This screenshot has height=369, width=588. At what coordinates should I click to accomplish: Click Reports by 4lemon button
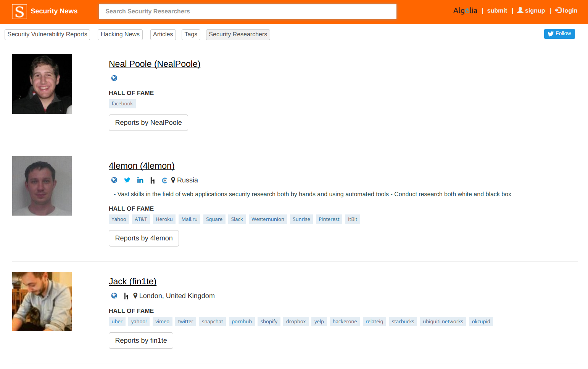[144, 238]
